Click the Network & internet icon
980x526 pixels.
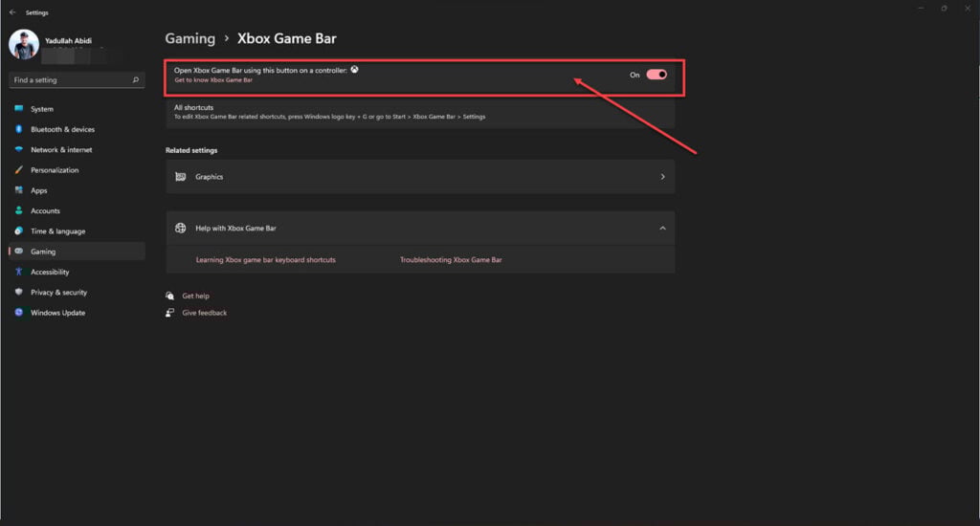(19, 149)
